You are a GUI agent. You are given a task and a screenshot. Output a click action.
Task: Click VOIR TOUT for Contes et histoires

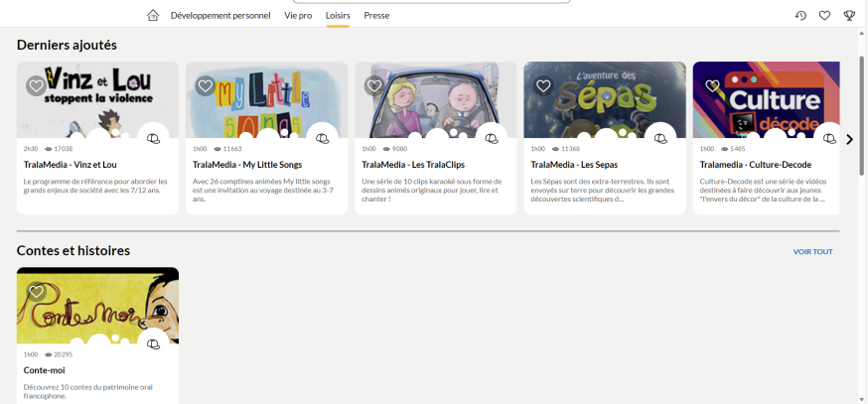[812, 252]
